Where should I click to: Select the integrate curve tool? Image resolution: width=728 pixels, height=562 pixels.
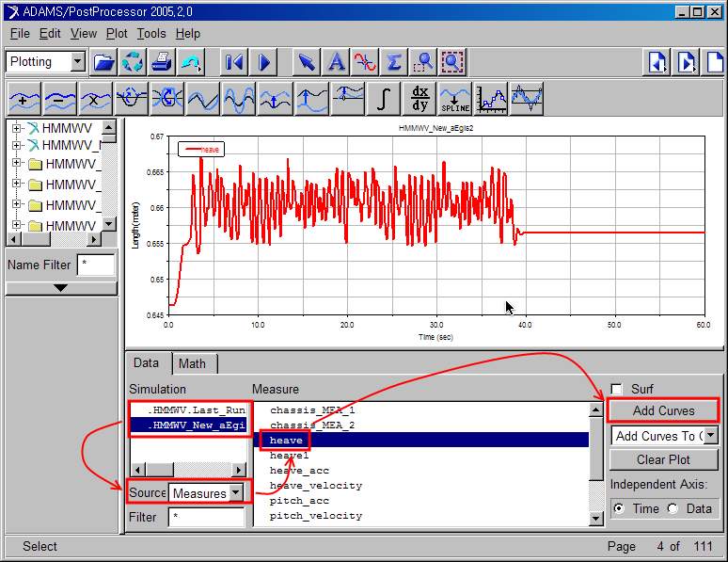pyautogui.click(x=383, y=97)
